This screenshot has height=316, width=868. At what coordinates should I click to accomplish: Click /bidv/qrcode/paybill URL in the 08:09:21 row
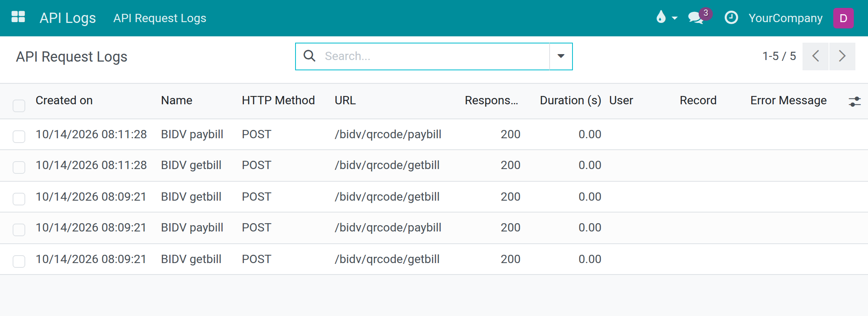click(388, 228)
